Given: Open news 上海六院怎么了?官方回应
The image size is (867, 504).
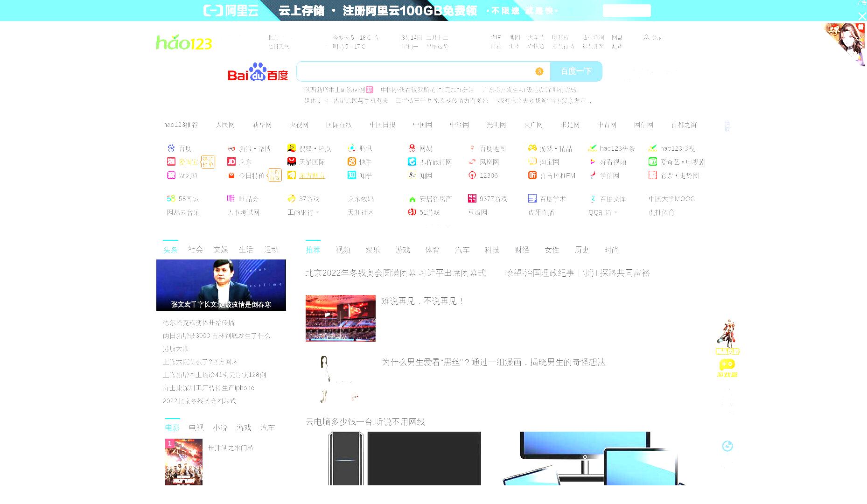Looking at the screenshot, I should point(201,362).
